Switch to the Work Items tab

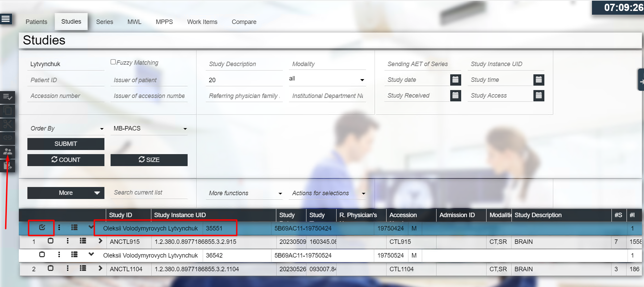pyautogui.click(x=202, y=22)
